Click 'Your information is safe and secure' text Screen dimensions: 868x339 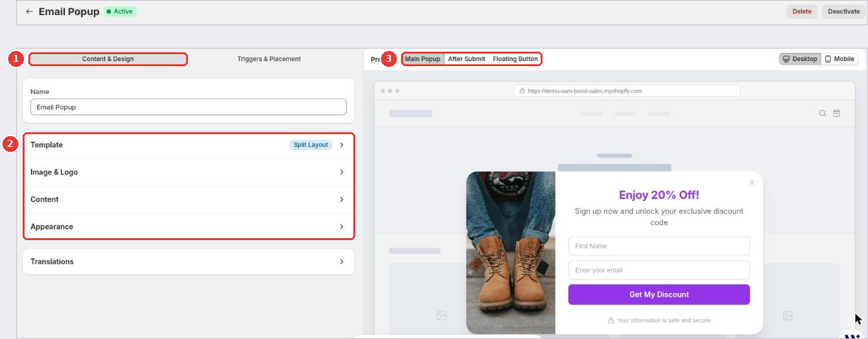coord(664,320)
